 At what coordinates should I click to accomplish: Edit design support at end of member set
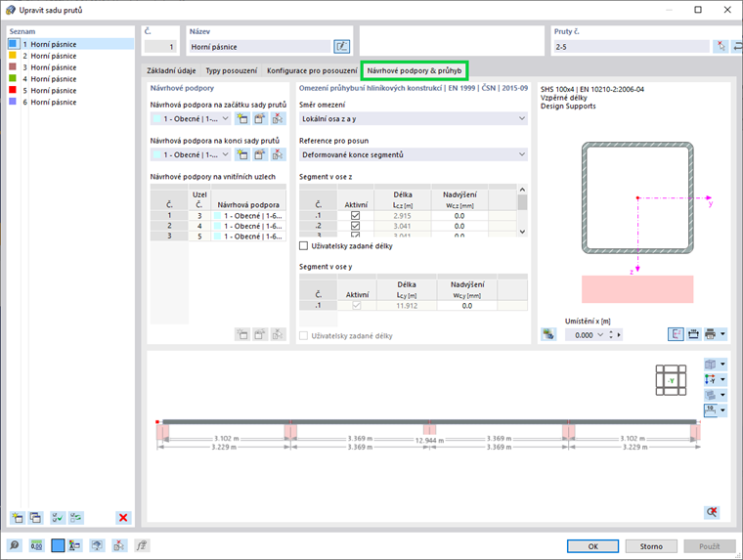[260, 154]
